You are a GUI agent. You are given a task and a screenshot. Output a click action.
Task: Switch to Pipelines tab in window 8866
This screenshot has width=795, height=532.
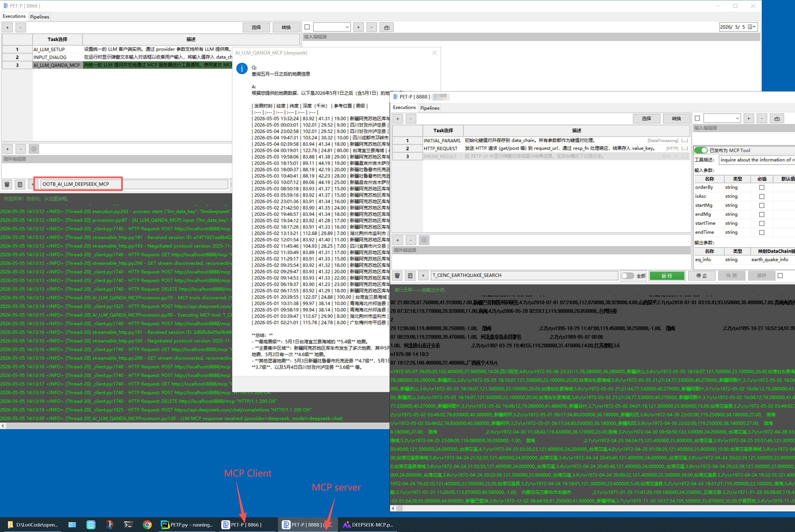pyautogui.click(x=39, y=17)
